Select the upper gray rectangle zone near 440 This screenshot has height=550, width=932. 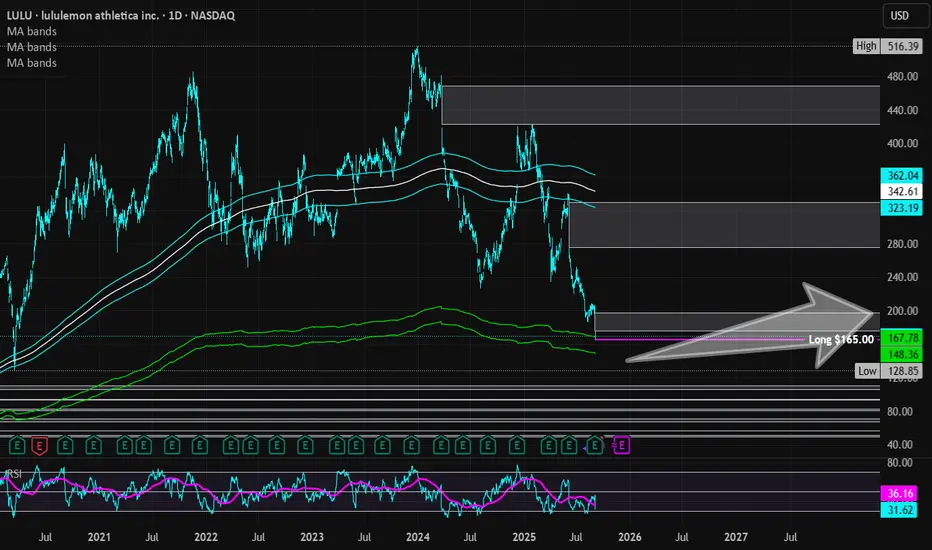(660, 105)
